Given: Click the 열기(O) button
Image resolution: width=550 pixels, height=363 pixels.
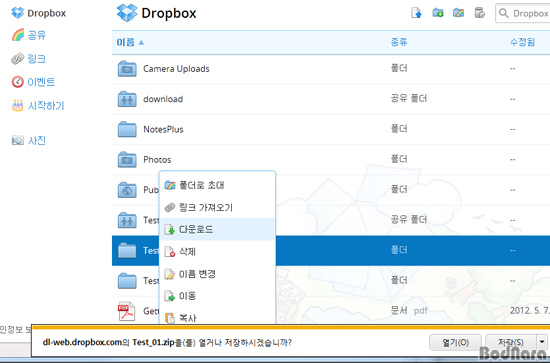Looking at the screenshot, I should tap(455, 342).
